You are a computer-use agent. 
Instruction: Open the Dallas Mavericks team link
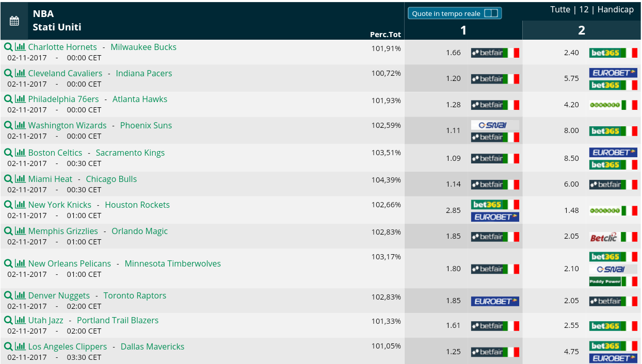tap(152, 346)
